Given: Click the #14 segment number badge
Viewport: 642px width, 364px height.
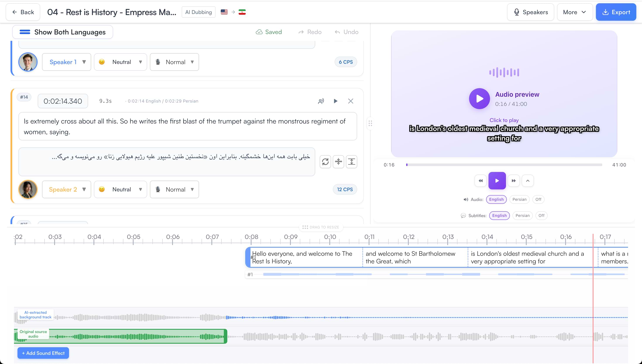Looking at the screenshot, I should click(x=24, y=97).
